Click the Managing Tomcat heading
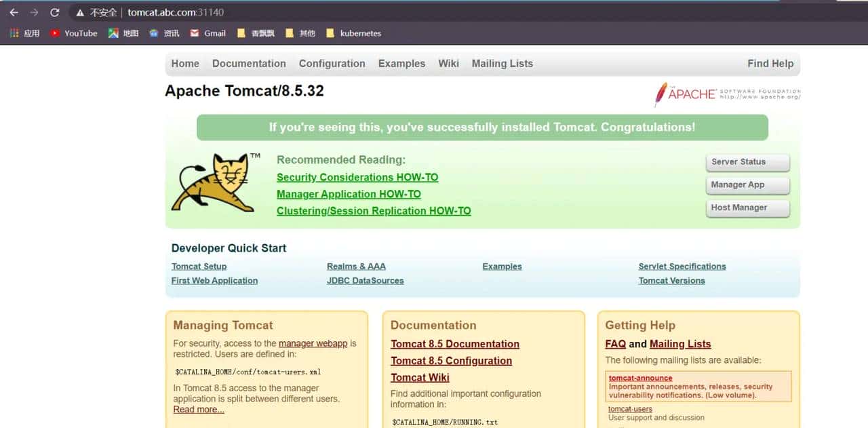Viewport: 868px width, 428px height. [x=223, y=326]
